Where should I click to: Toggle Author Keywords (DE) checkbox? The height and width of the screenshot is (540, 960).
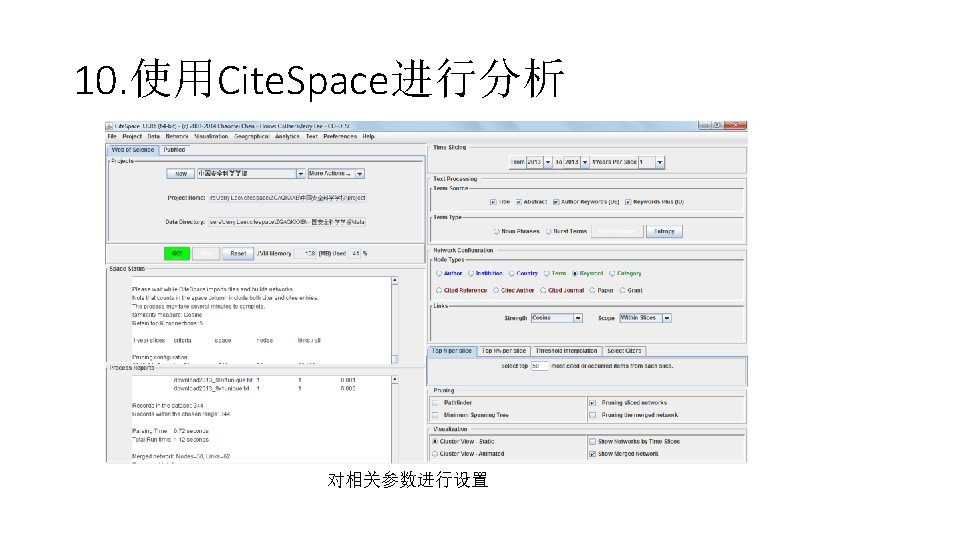556,202
